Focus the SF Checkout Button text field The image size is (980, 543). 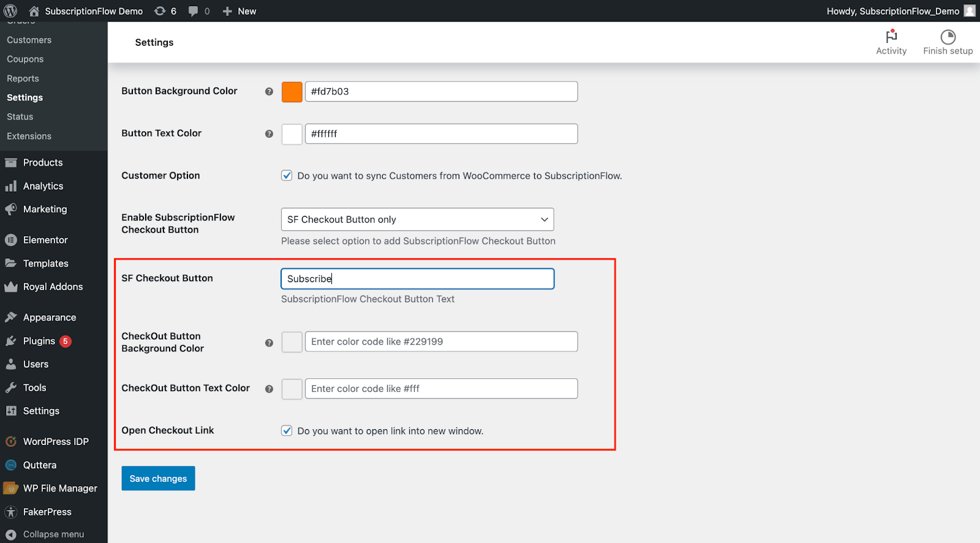tap(418, 279)
